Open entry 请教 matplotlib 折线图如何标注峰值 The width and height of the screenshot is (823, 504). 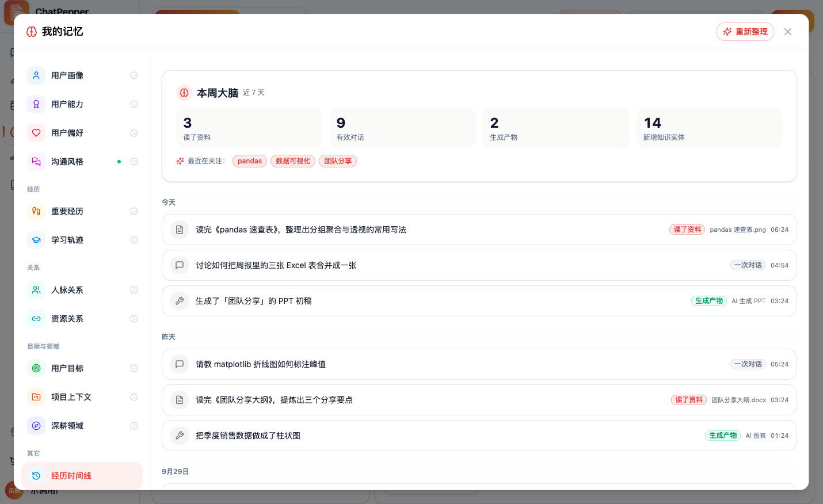[x=479, y=364]
